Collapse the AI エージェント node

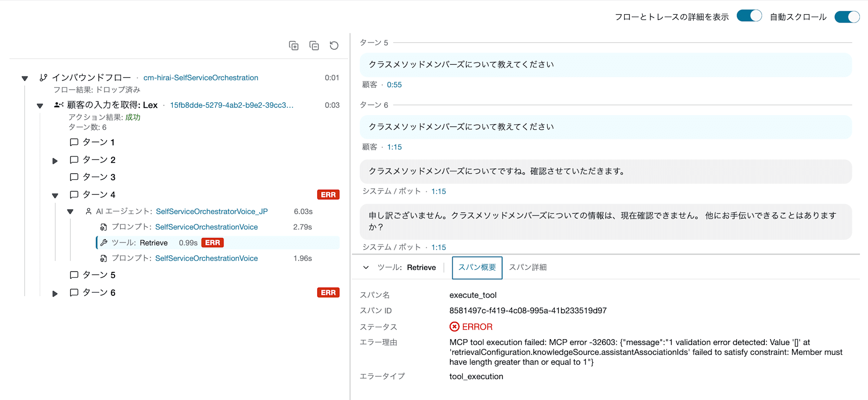tap(70, 212)
